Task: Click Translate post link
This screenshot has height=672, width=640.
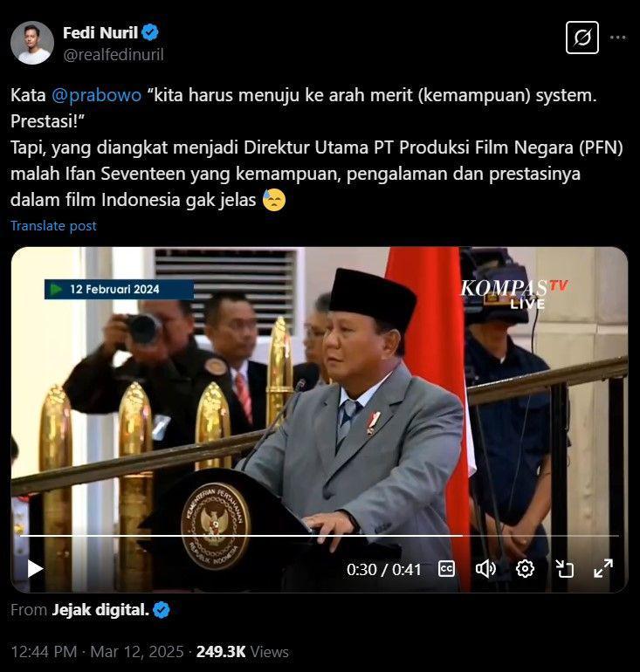Action: [x=53, y=226]
